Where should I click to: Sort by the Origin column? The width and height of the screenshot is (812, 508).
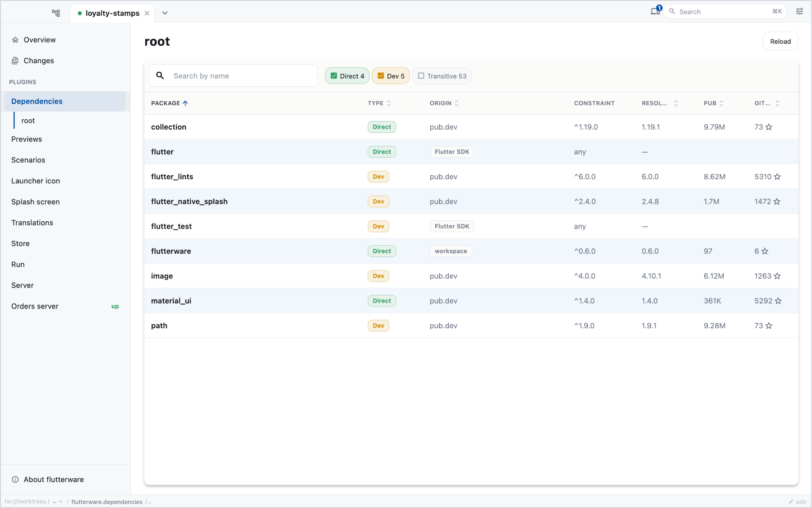pos(444,103)
